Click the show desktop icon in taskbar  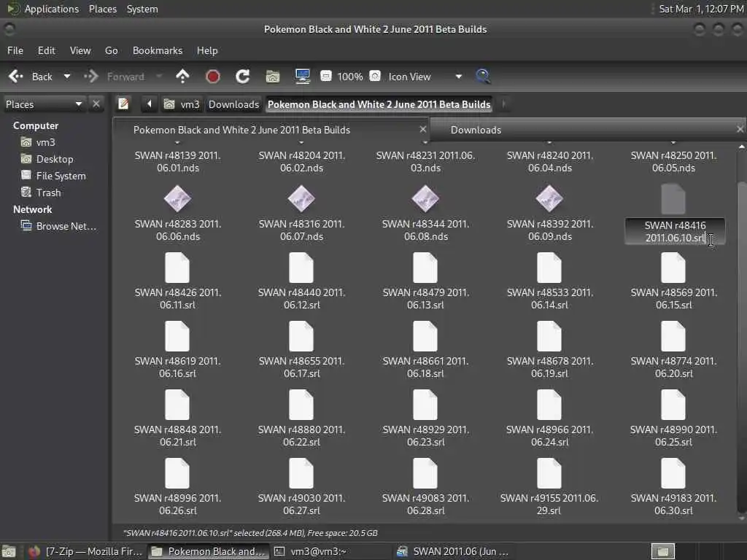(x=9, y=551)
